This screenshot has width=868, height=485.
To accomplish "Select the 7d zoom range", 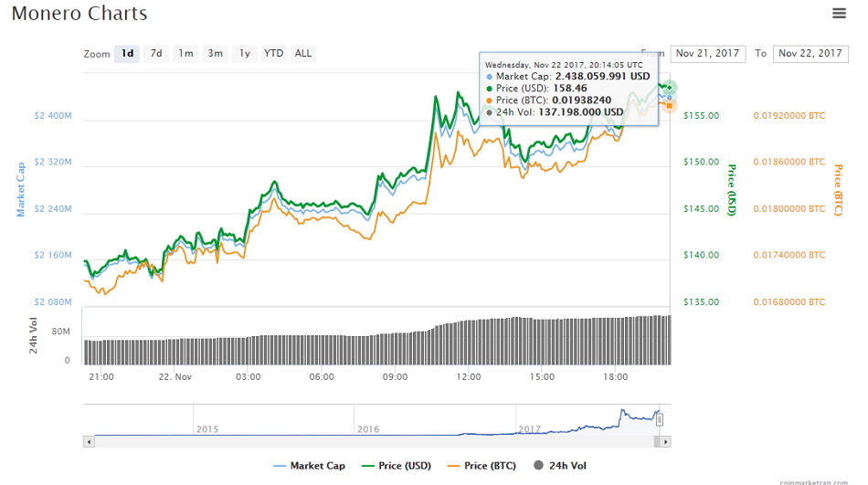I will 156,54.
